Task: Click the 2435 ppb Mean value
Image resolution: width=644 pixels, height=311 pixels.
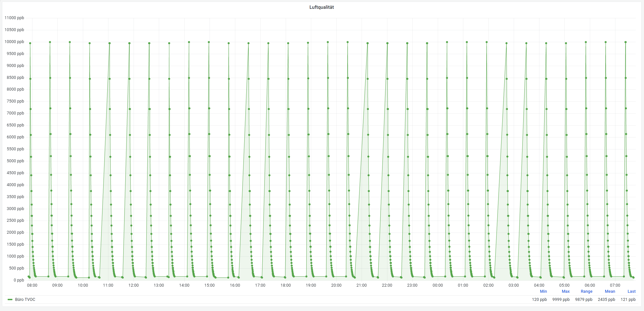Action: coord(606,299)
